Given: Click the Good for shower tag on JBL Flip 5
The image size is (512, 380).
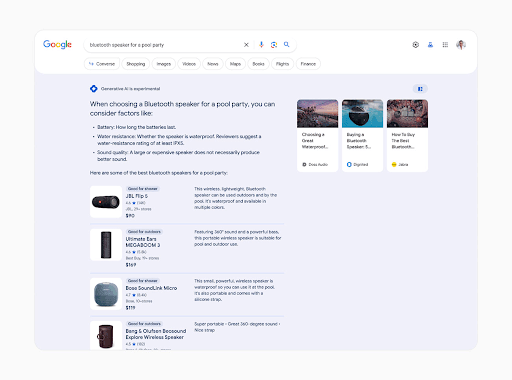Looking at the screenshot, I should tap(143, 189).
